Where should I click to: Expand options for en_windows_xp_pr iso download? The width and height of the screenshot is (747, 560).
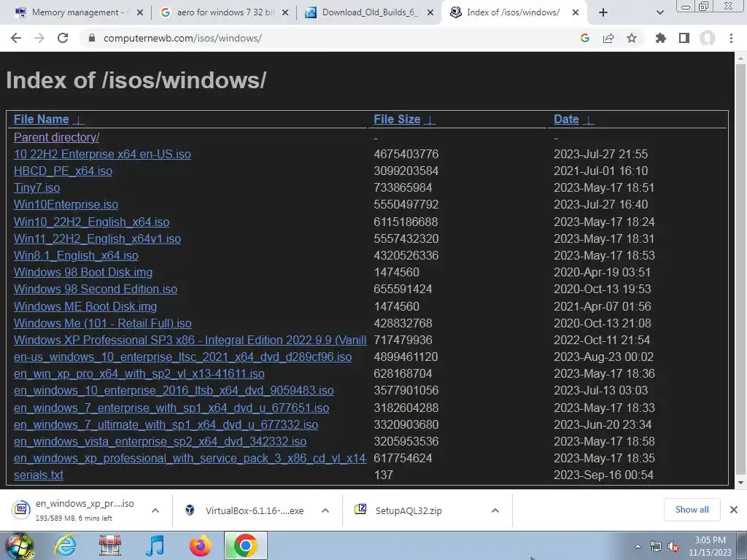[x=155, y=510]
